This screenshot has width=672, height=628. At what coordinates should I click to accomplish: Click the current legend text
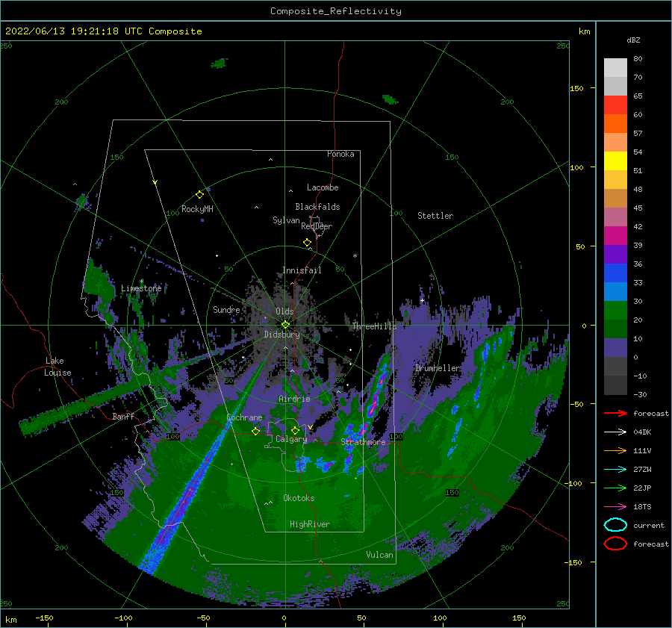point(649,526)
